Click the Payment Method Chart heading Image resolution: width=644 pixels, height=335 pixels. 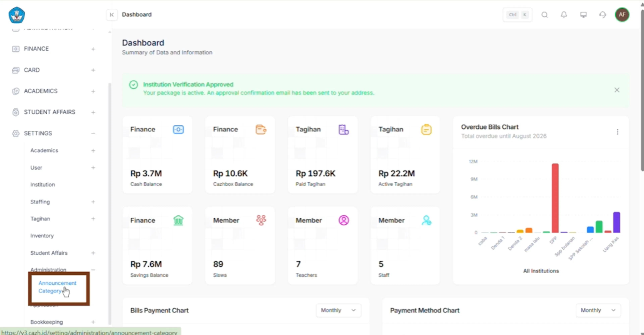tap(425, 310)
